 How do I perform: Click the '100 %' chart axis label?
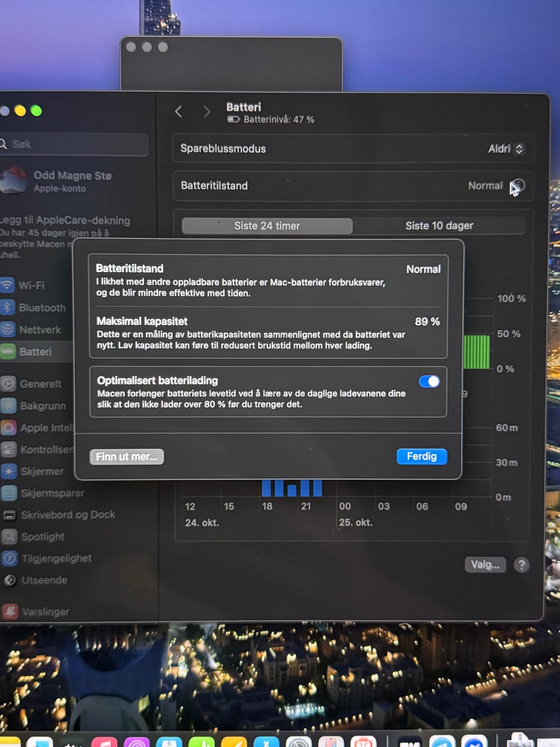[512, 298]
